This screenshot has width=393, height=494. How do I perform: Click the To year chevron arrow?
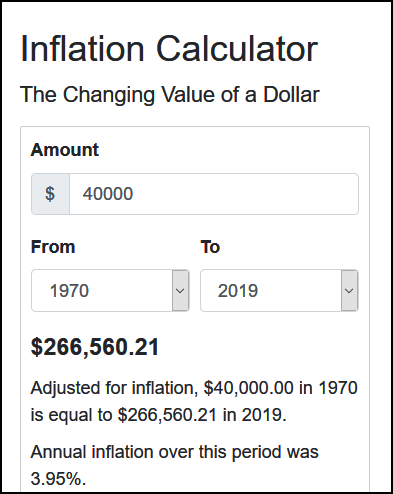(349, 291)
